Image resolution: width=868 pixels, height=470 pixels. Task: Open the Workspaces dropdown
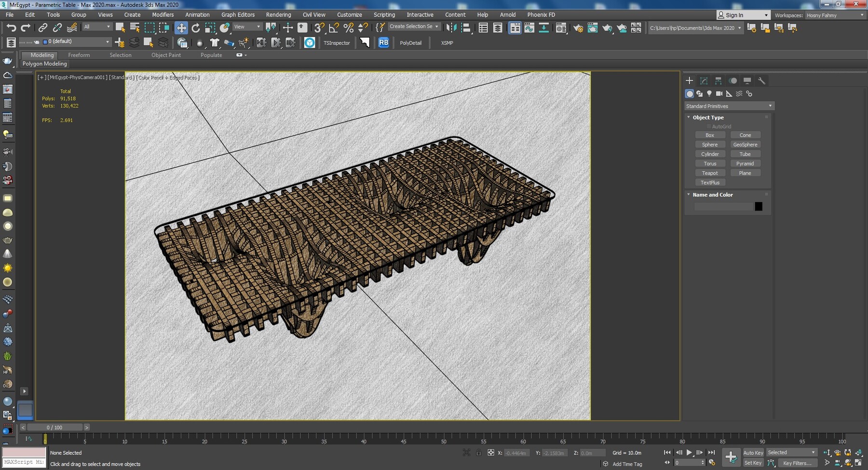click(x=836, y=15)
